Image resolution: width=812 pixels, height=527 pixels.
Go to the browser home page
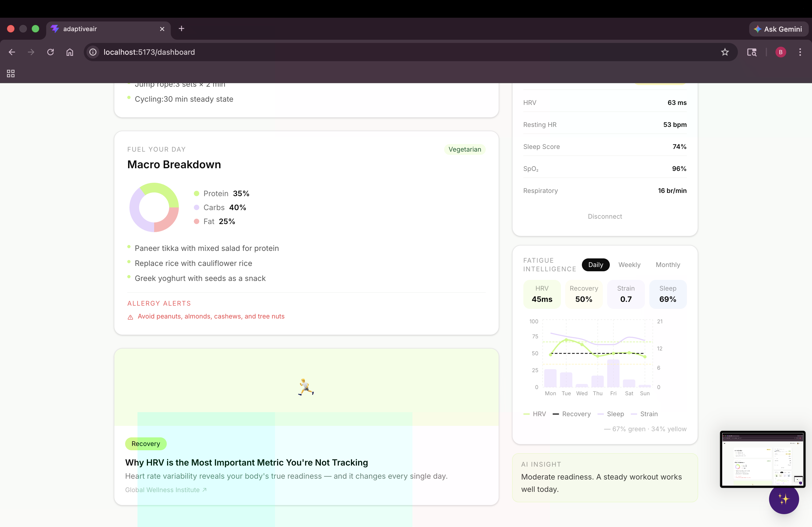pyautogui.click(x=70, y=52)
